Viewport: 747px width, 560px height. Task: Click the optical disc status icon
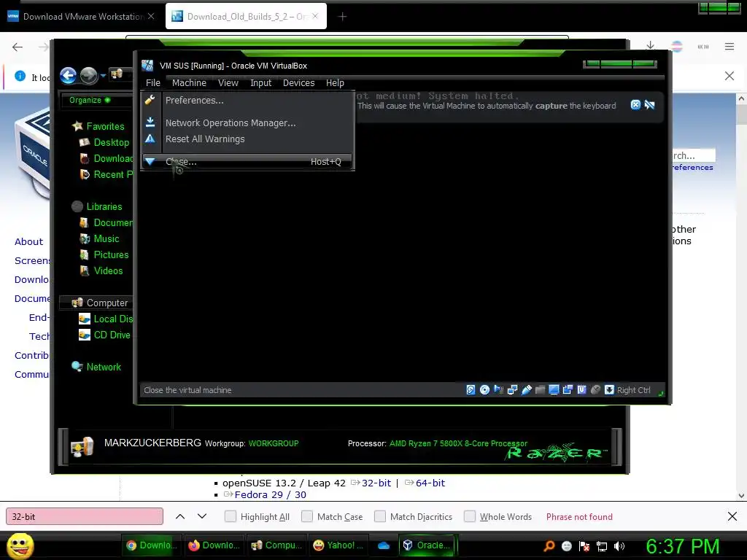pyautogui.click(x=484, y=390)
